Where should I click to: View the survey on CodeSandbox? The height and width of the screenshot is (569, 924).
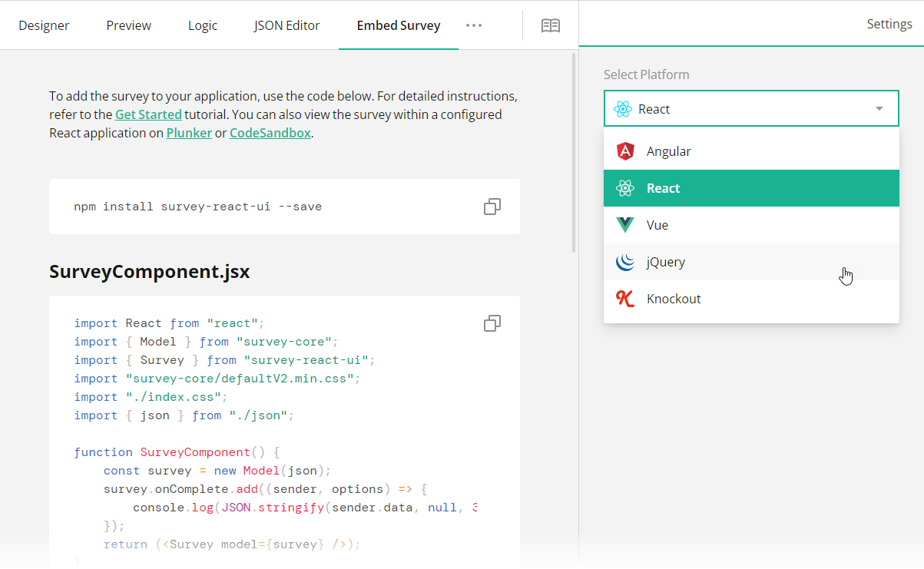pyautogui.click(x=270, y=132)
